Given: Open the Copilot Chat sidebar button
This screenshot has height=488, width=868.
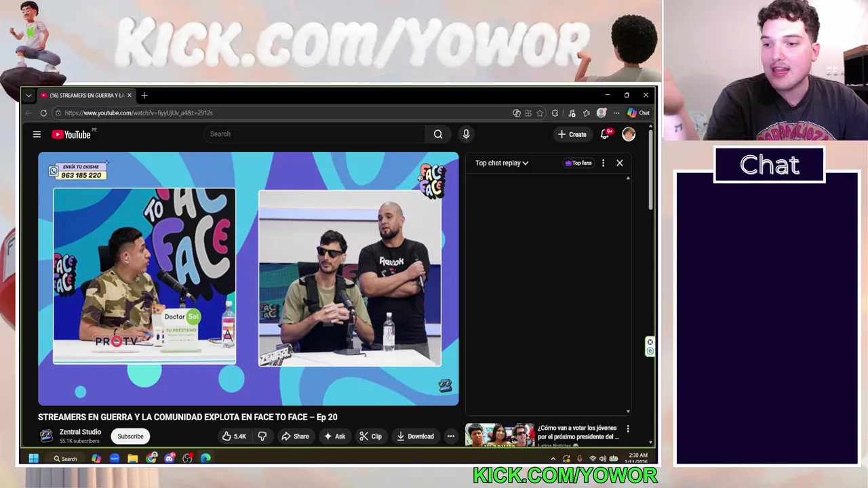Looking at the screenshot, I should pyautogui.click(x=638, y=113).
